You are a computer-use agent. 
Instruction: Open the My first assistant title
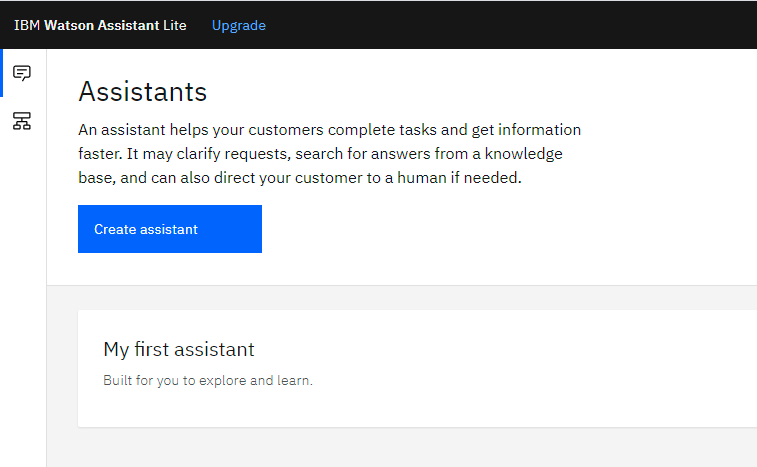click(179, 349)
